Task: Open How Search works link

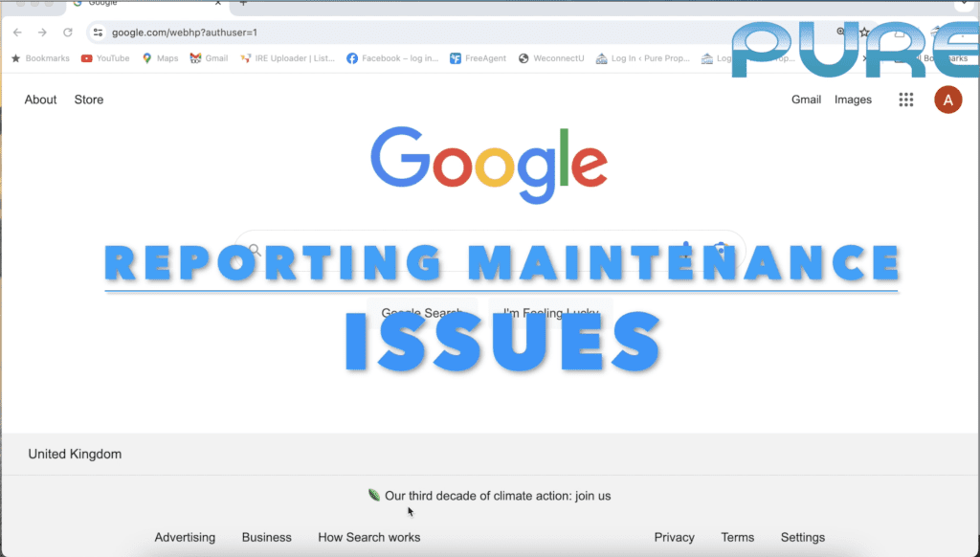Action: (x=369, y=537)
